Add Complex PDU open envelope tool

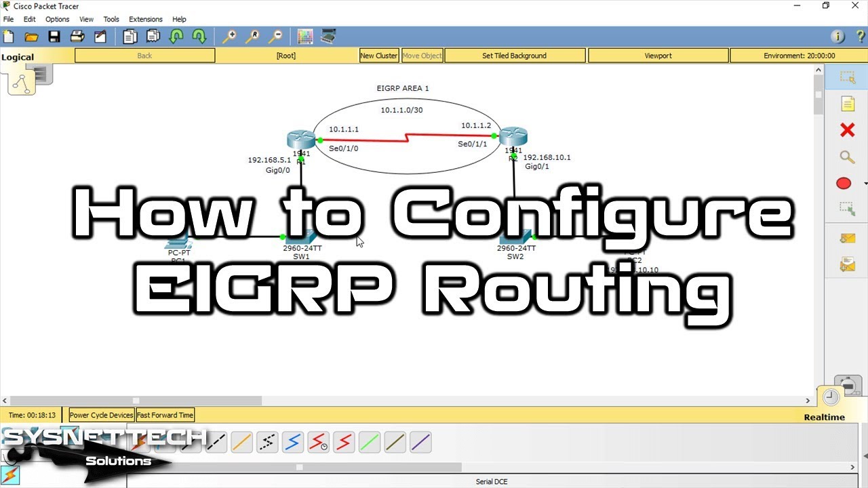(847, 264)
